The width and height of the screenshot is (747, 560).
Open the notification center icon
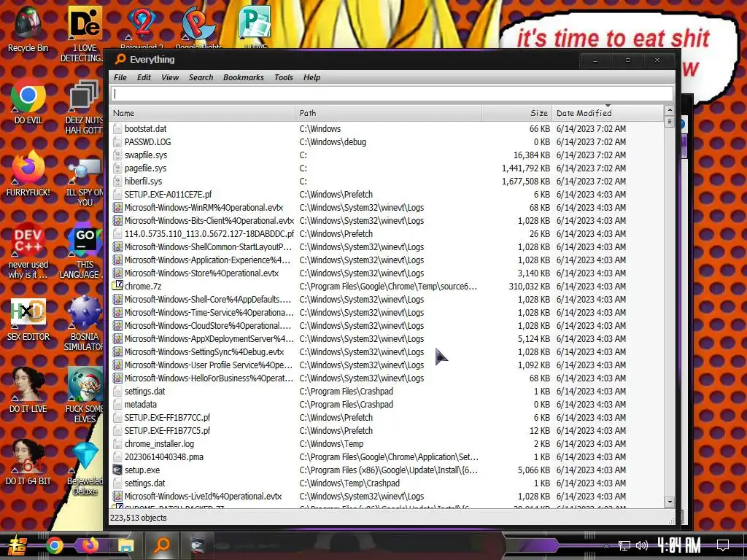coord(723,545)
